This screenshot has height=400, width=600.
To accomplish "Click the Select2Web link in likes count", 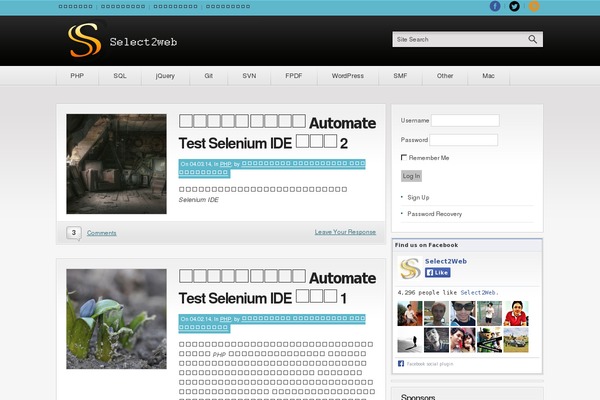I will click(478, 292).
